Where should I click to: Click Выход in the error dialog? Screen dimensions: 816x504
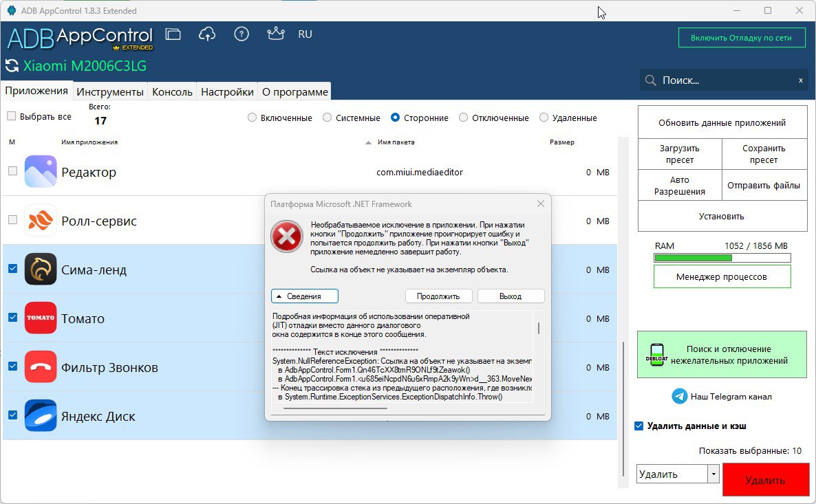point(511,296)
